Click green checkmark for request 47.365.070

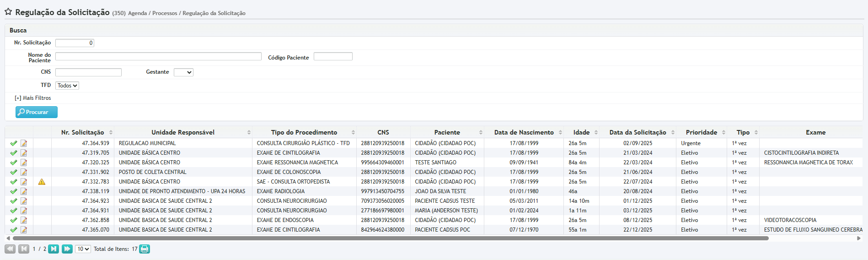(x=14, y=230)
